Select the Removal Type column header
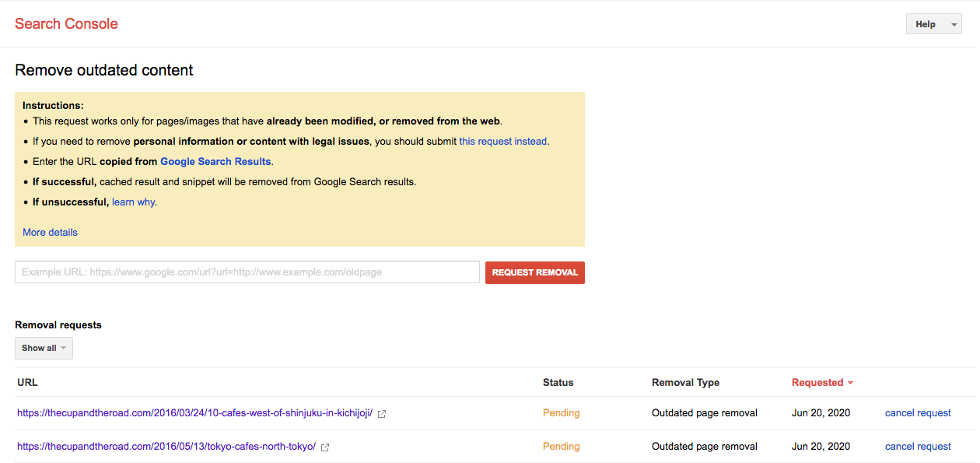Image resolution: width=980 pixels, height=463 pixels. tap(685, 383)
